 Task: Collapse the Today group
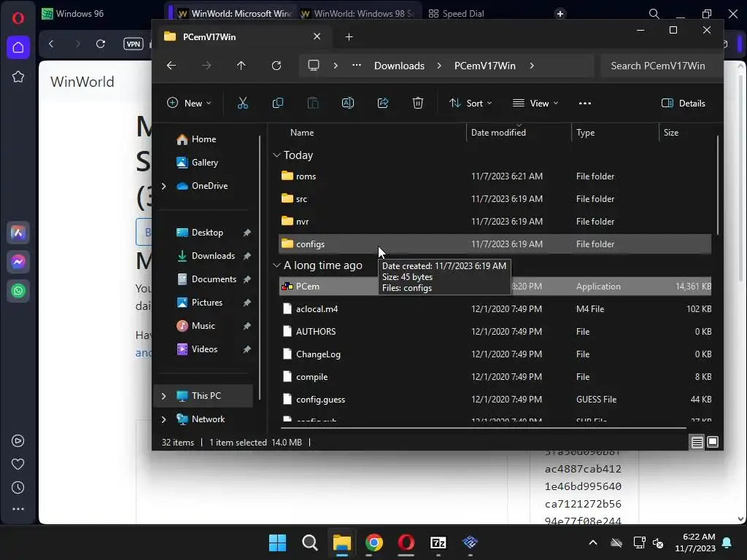276,155
